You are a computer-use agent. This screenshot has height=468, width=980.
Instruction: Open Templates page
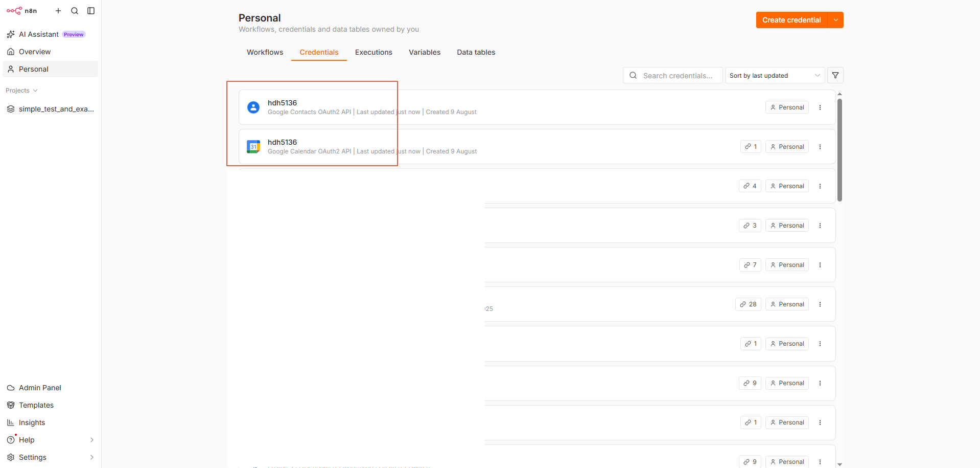click(x=50, y=405)
